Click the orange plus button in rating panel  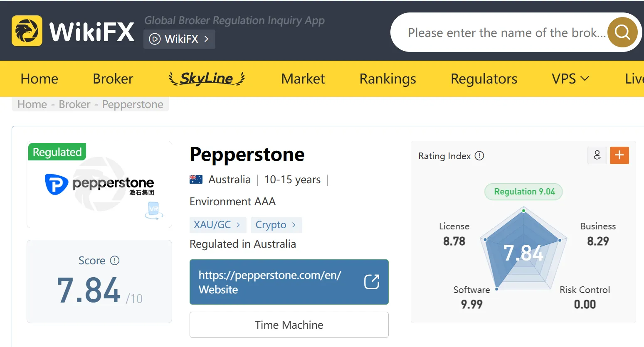click(x=619, y=155)
